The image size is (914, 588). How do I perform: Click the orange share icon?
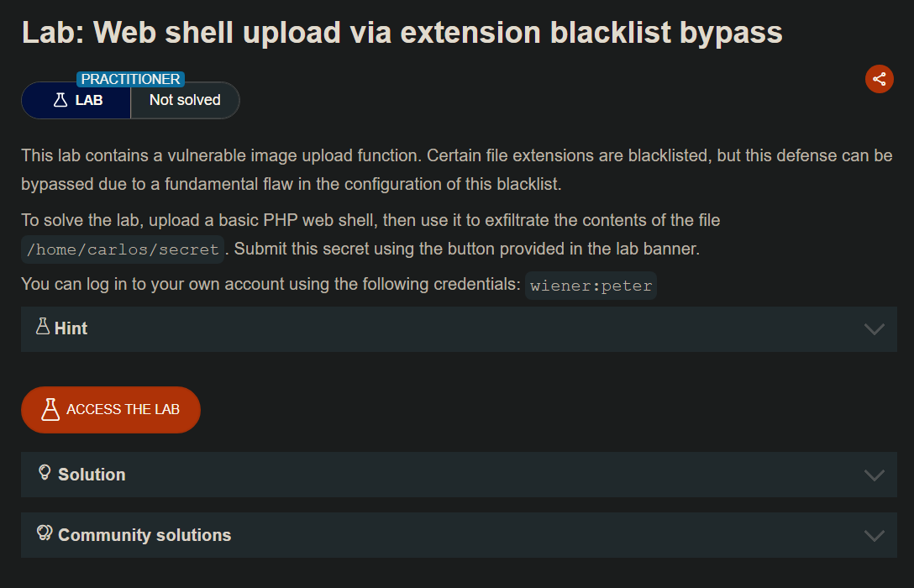tap(879, 79)
